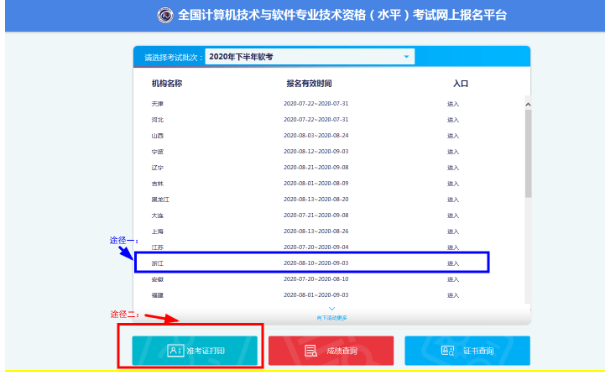Select the 上海 organization name
Viewport: 610px width, 372px height.
(158, 232)
